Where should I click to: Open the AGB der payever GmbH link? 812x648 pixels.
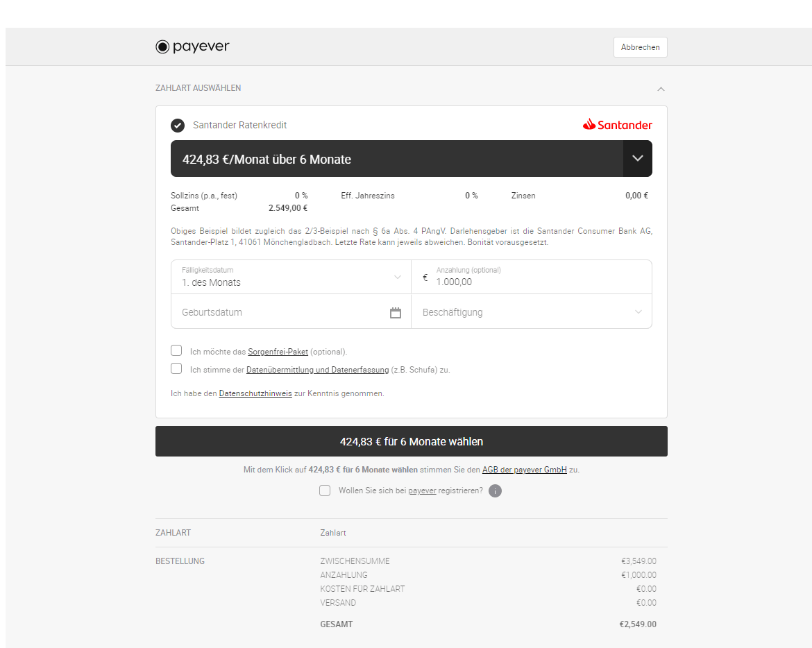524,470
